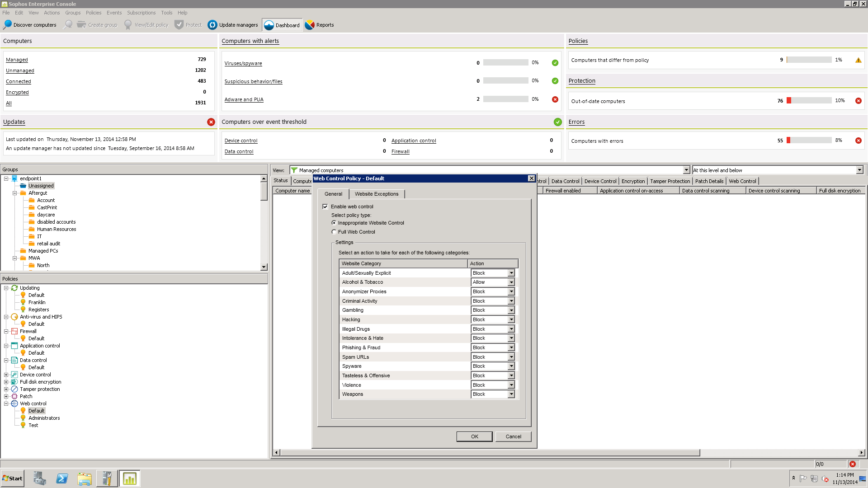Click the Sophos console taskbar icon
The width and height of the screenshot is (868, 488).
coord(130,479)
